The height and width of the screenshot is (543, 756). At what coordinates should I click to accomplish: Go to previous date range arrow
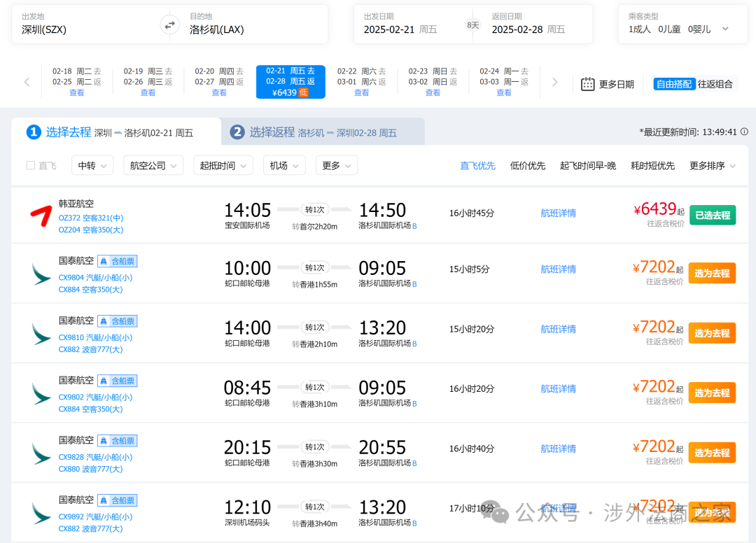pyautogui.click(x=27, y=82)
